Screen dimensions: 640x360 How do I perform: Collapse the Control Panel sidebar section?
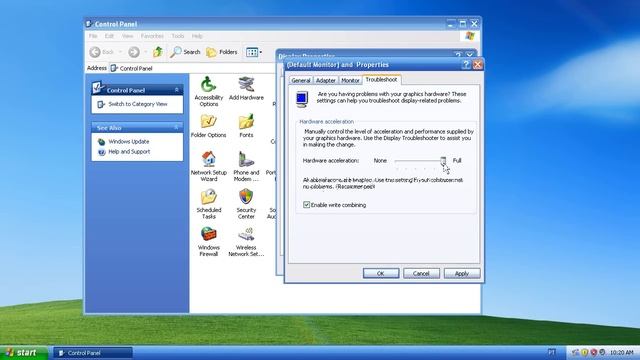point(176,90)
